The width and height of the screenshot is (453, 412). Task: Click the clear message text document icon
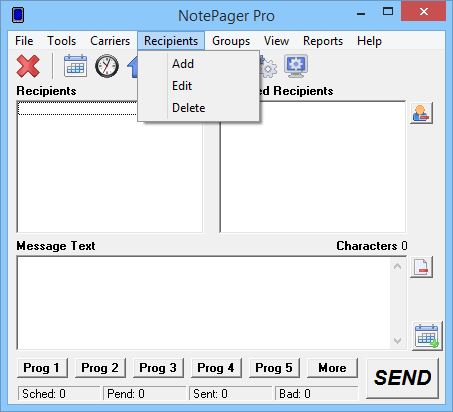421,267
